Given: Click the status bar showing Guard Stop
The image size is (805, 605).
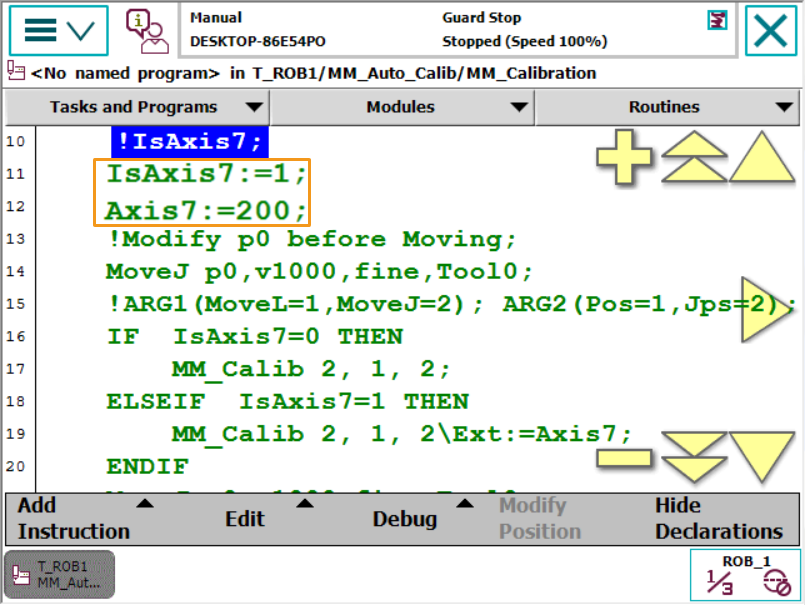Looking at the screenshot, I should pyautogui.click(x=458, y=30).
